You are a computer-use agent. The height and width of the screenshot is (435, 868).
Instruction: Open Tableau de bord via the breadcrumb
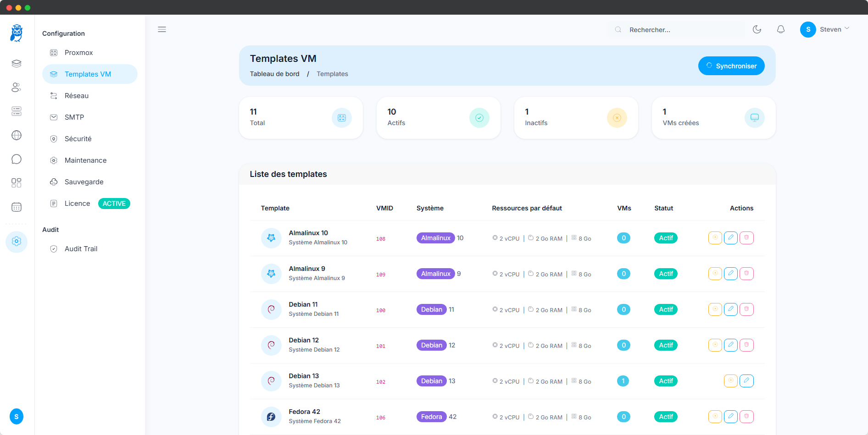point(274,74)
